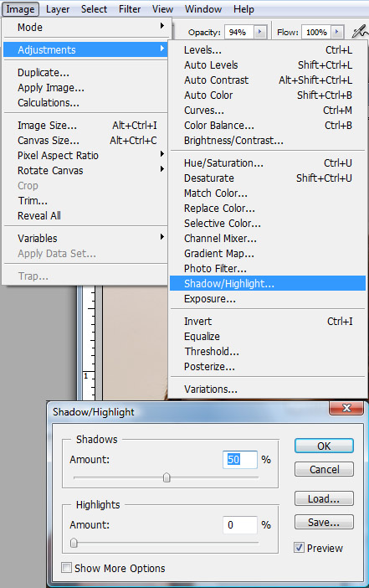Image resolution: width=369 pixels, height=588 pixels.
Task: Close the Shadow/Highlight dialog with X
Action: (346, 408)
